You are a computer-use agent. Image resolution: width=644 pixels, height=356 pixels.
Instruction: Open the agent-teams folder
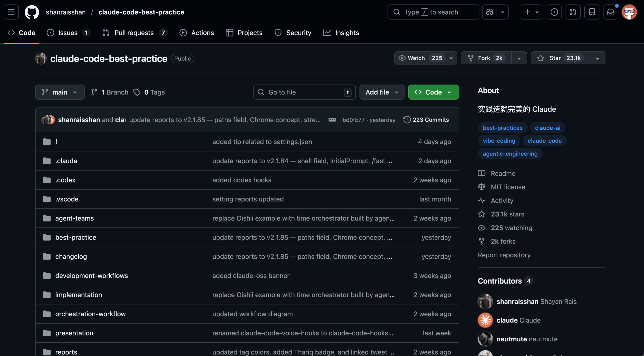click(74, 218)
